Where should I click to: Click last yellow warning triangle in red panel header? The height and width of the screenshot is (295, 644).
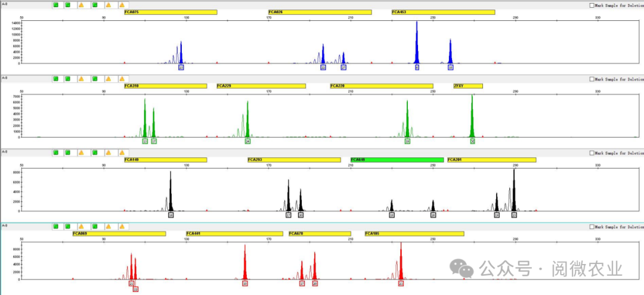click(x=122, y=226)
